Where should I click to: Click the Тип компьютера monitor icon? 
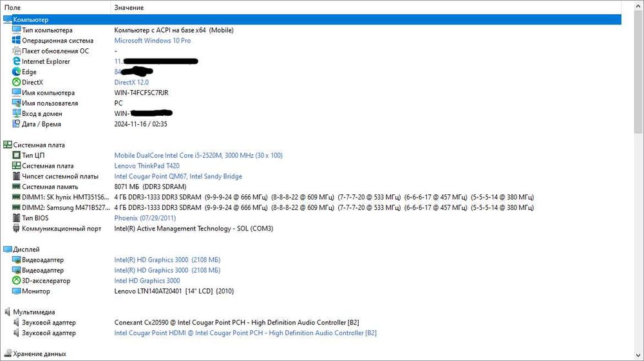[16, 30]
